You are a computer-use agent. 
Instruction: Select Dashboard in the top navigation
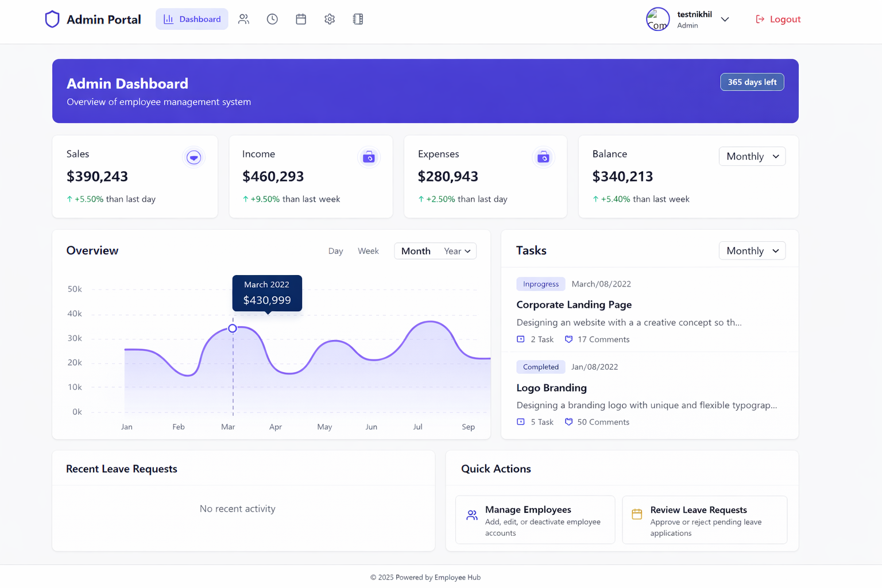click(x=192, y=19)
